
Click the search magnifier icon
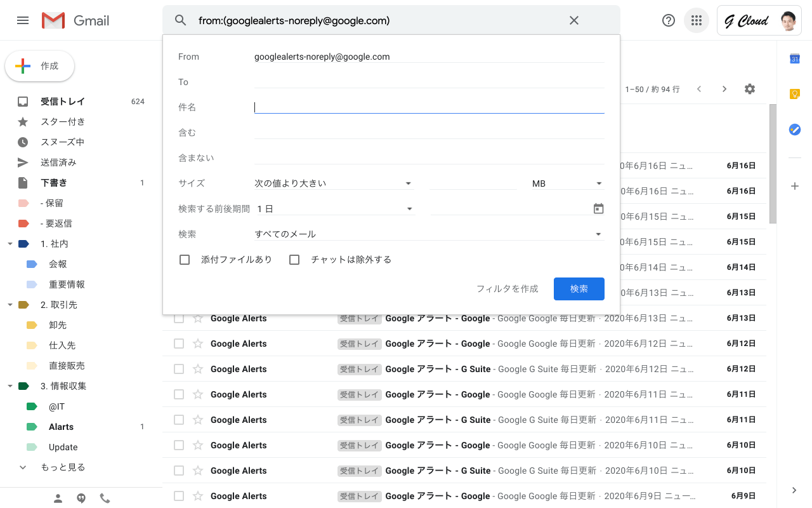[181, 20]
